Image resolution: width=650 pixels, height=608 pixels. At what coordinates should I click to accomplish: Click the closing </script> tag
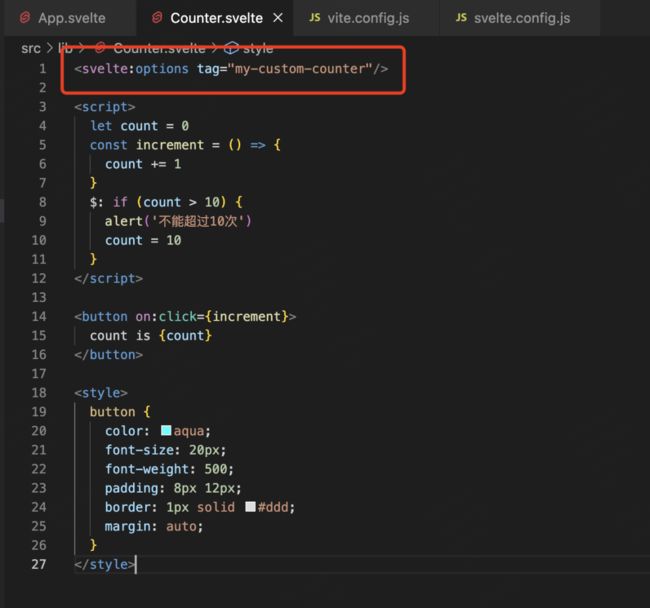point(109,278)
